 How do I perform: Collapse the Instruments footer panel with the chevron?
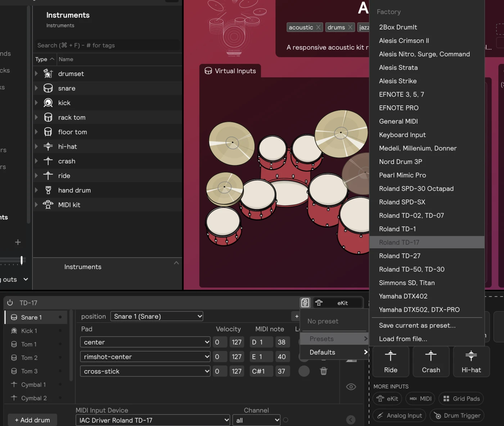(176, 263)
